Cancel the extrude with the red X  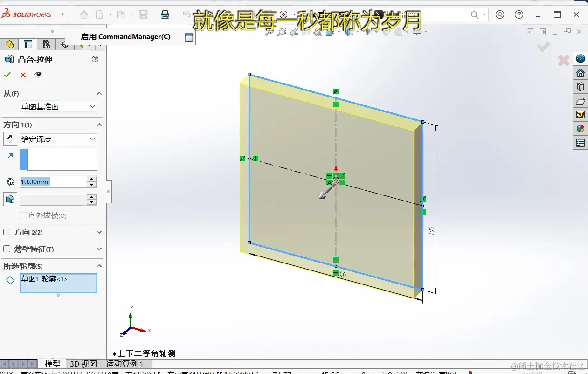point(23,75)
